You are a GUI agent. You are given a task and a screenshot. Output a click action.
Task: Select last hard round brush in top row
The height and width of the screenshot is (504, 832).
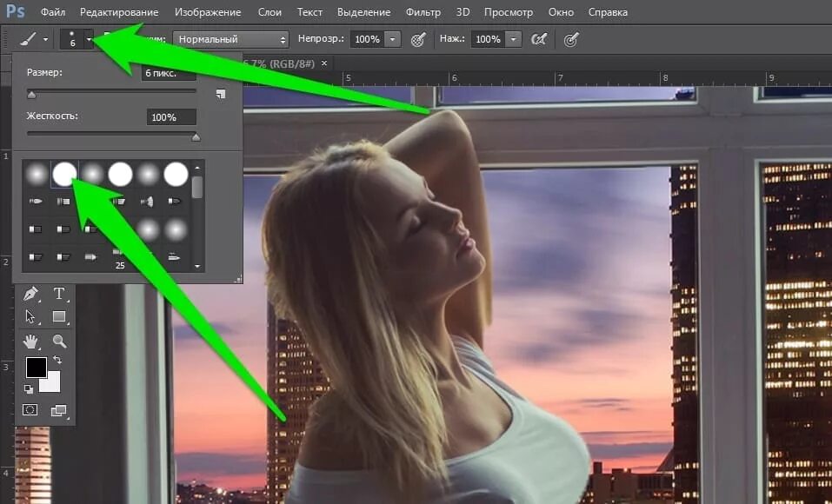coord(176,174)
